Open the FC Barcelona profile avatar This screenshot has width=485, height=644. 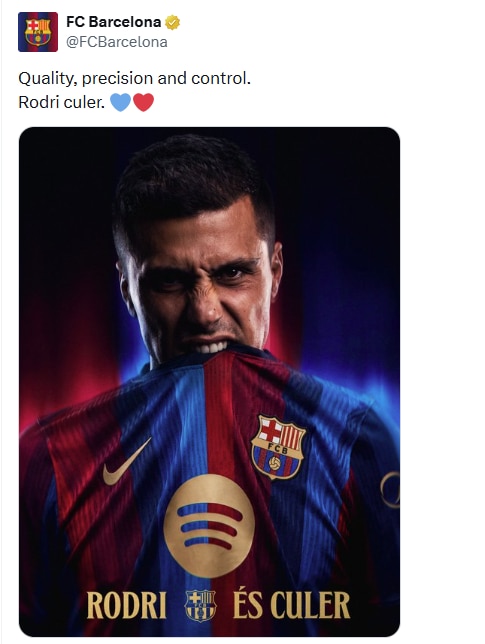tap(38, 32)
